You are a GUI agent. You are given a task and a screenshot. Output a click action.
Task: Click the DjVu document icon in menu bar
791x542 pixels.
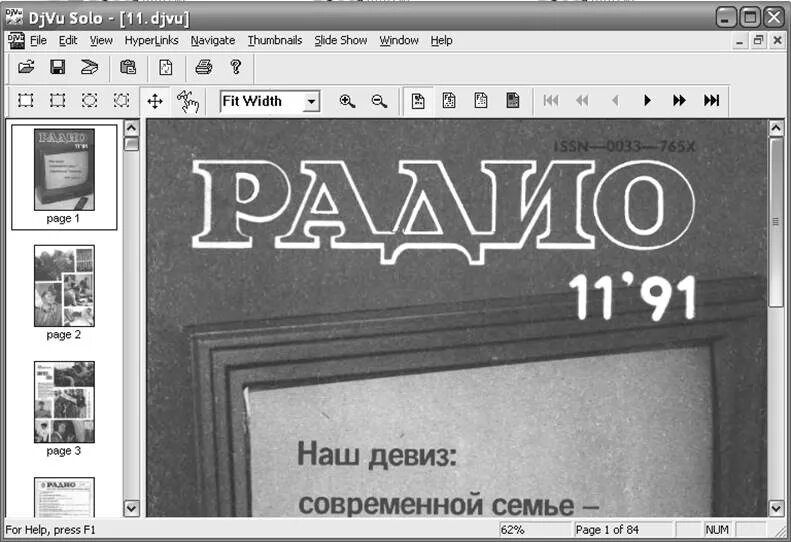tap(16, 40)
